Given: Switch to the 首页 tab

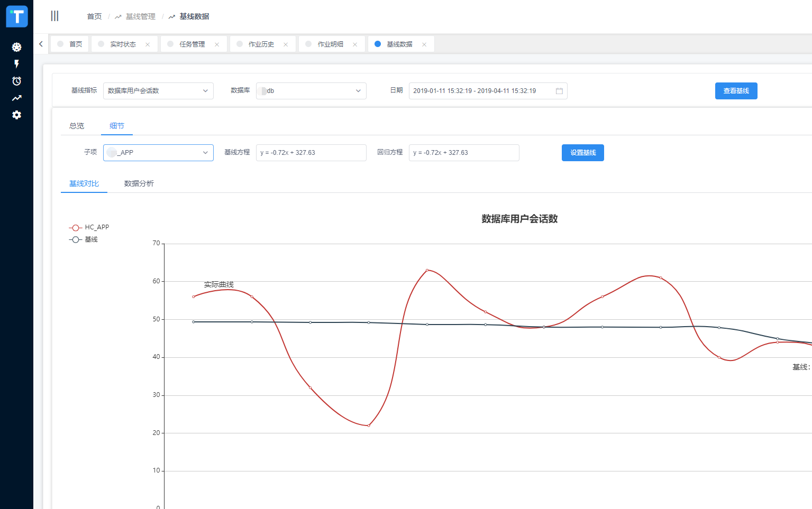Looking at the screenshot, I should (70, 44).
